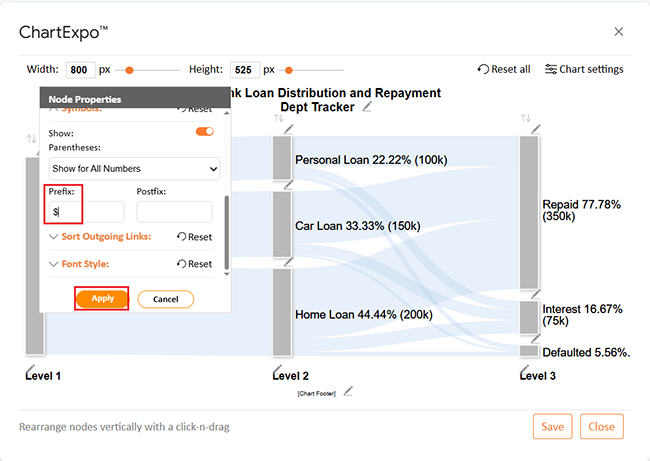Image resolution: width=650 pixels, height=461 pixels.
Task: Open the Show for All Numbers dropdown
Action: (134, 170)
